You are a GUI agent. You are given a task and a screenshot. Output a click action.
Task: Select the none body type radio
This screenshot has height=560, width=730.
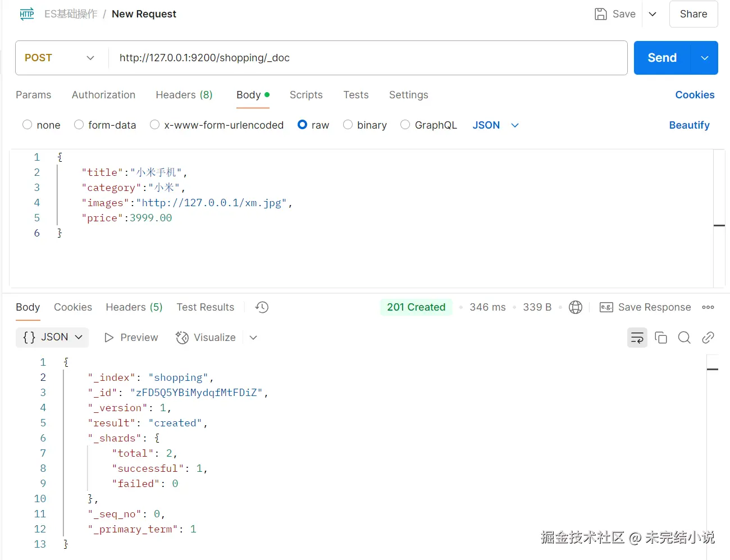click(28, 125)
